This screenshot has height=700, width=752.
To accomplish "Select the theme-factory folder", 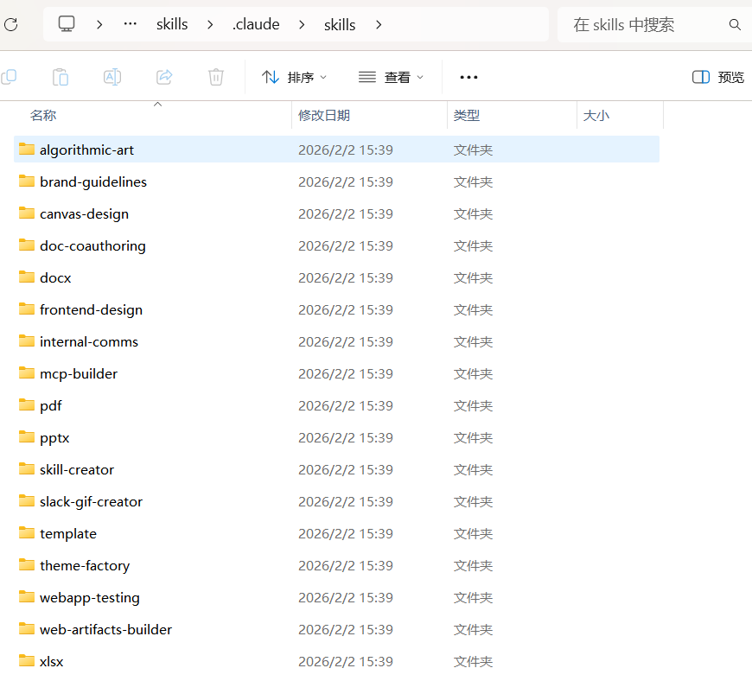I will (337, 565).
